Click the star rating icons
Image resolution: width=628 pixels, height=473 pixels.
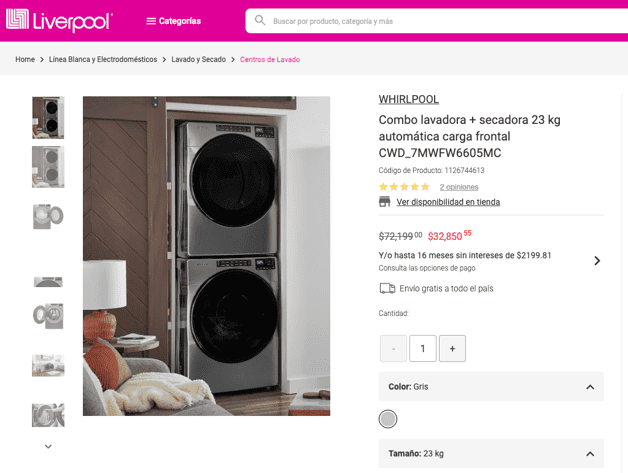(404, 187)
